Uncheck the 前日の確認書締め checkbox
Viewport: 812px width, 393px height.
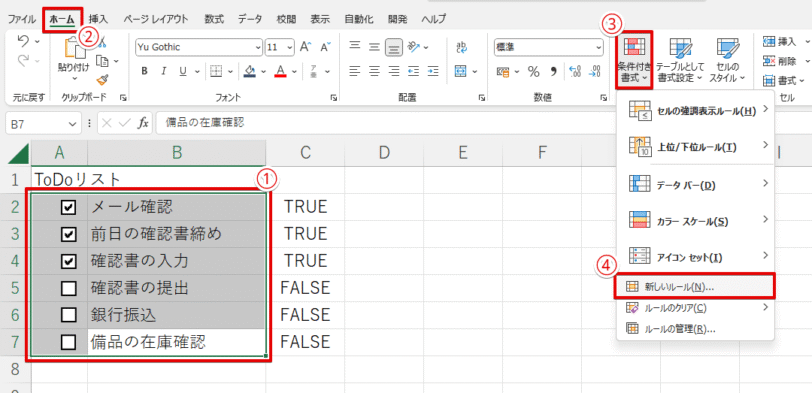point(68,234)
